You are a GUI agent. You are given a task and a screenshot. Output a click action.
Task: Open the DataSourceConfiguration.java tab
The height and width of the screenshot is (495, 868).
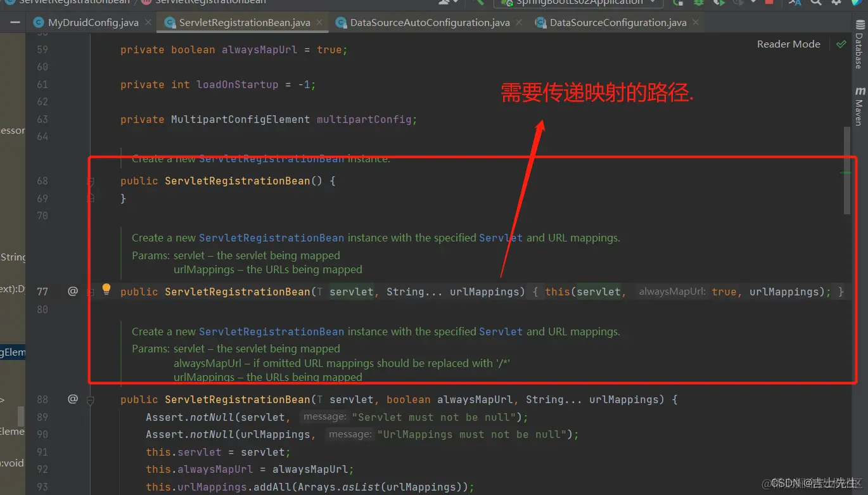pos(618,23)
